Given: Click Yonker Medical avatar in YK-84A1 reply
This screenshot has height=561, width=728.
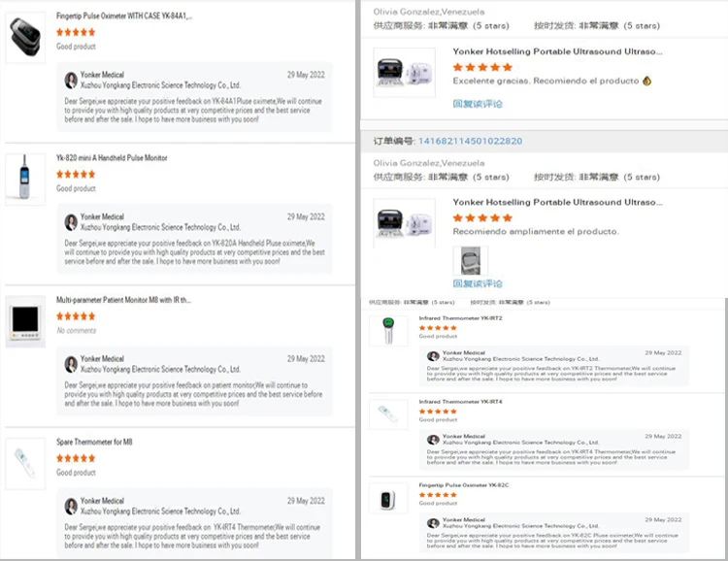Looking at the screenshot, I should tap(71, 80).
